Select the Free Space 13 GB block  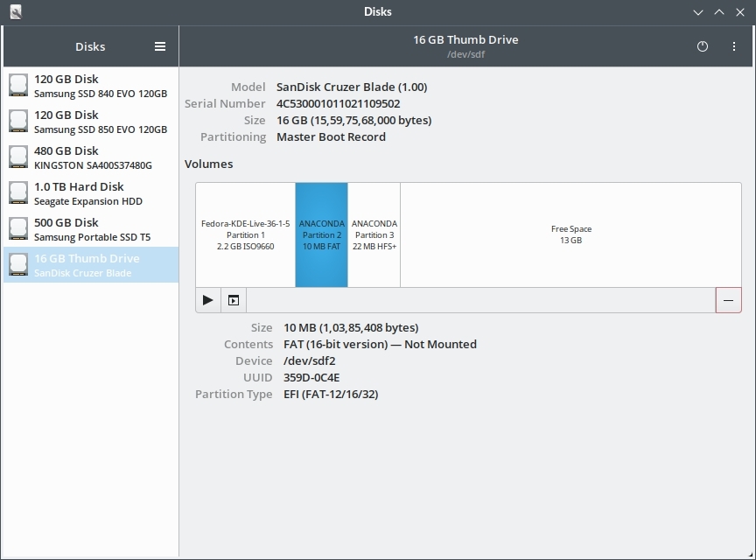(570, 234)
